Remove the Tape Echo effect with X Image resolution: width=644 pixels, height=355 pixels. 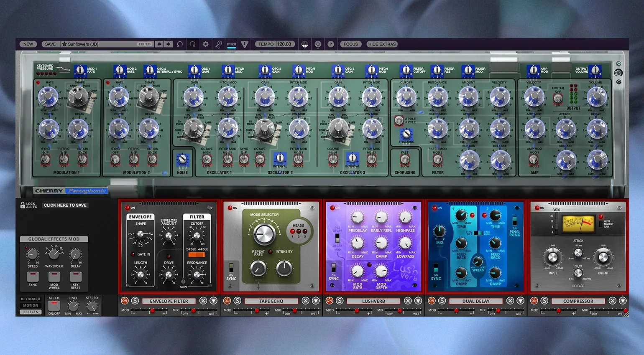[306, 301]
